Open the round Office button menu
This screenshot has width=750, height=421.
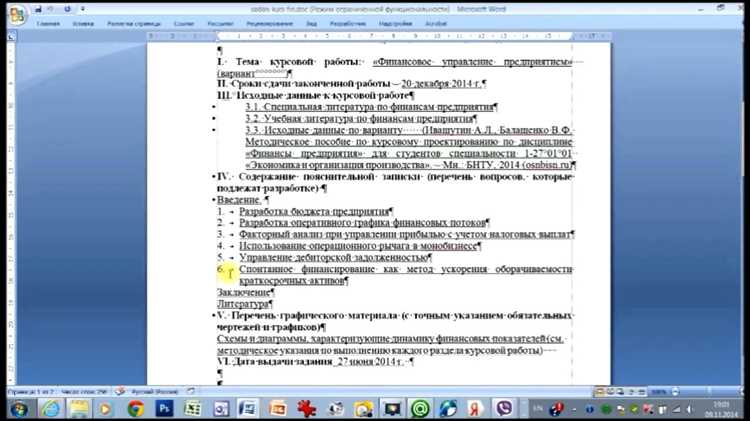(x=17, y=14)
